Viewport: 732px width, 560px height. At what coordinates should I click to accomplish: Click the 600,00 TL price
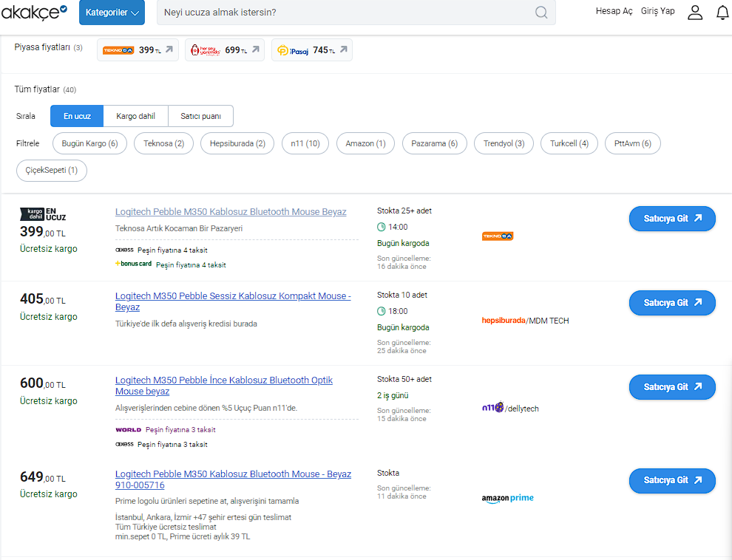43,383
